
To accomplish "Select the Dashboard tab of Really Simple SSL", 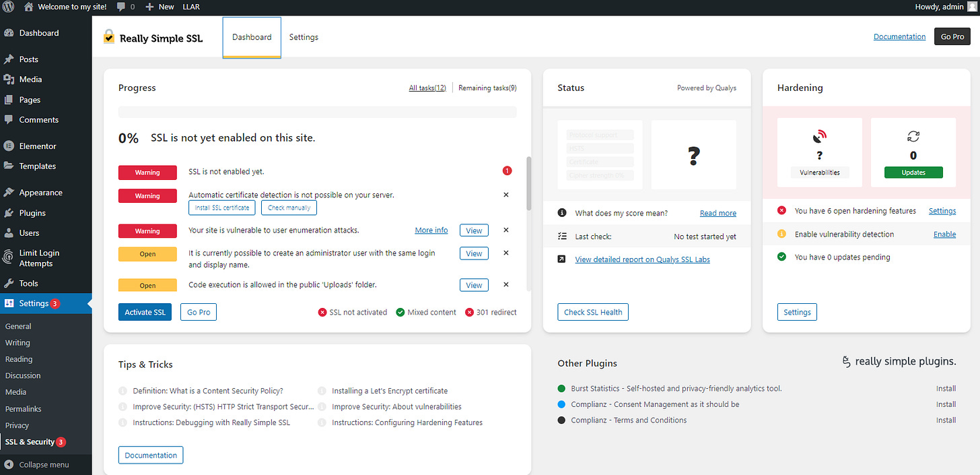I will [252, 38].
